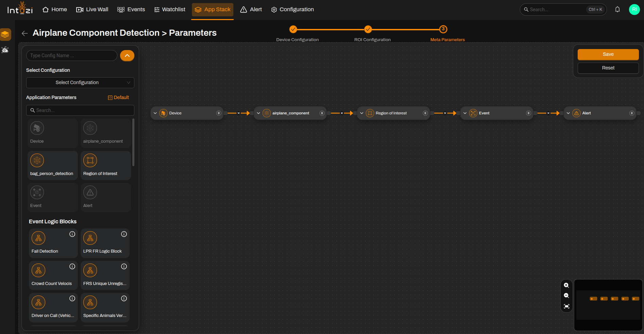Expand the airplane_component node chevron

[259, 113]
